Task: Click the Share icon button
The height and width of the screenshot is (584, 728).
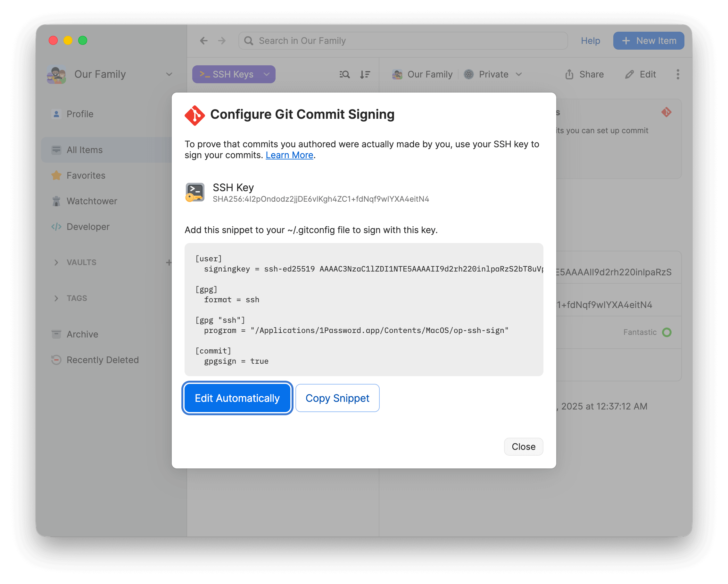Action: [584, 74]
